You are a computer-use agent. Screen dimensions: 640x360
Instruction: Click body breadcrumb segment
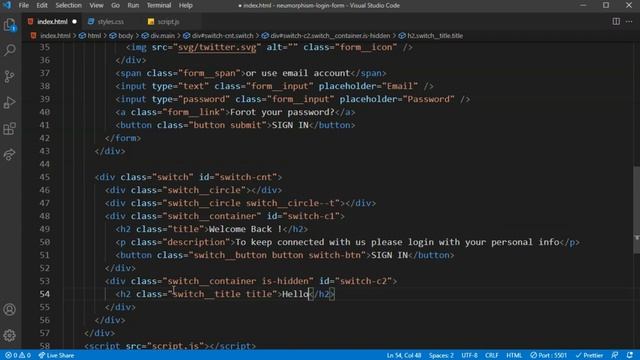pos(125,36)
